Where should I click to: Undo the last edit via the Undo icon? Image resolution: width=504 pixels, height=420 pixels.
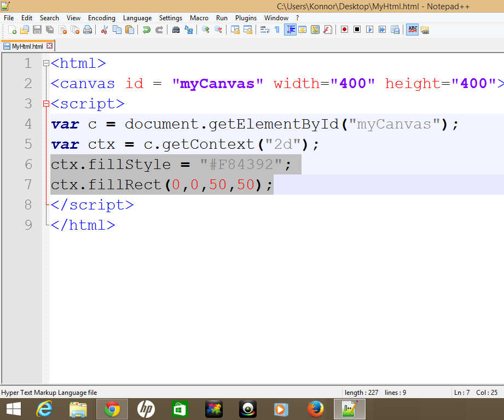[146, 30]
